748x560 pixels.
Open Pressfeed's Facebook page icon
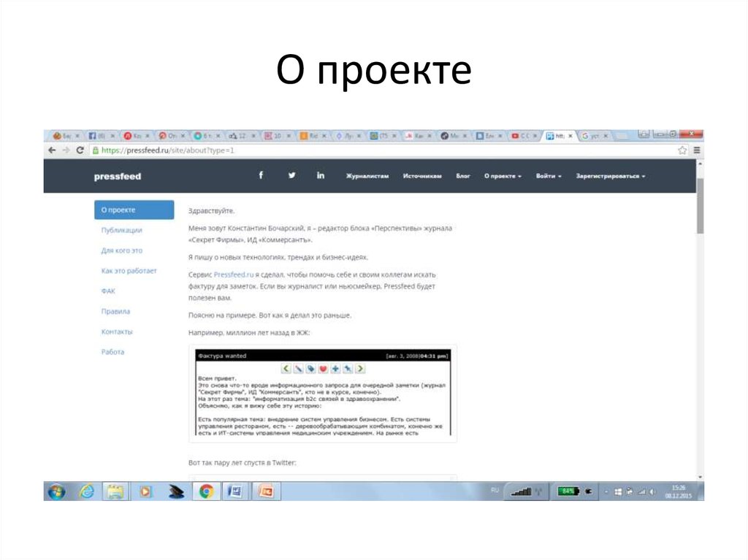(x=261, y=175)
